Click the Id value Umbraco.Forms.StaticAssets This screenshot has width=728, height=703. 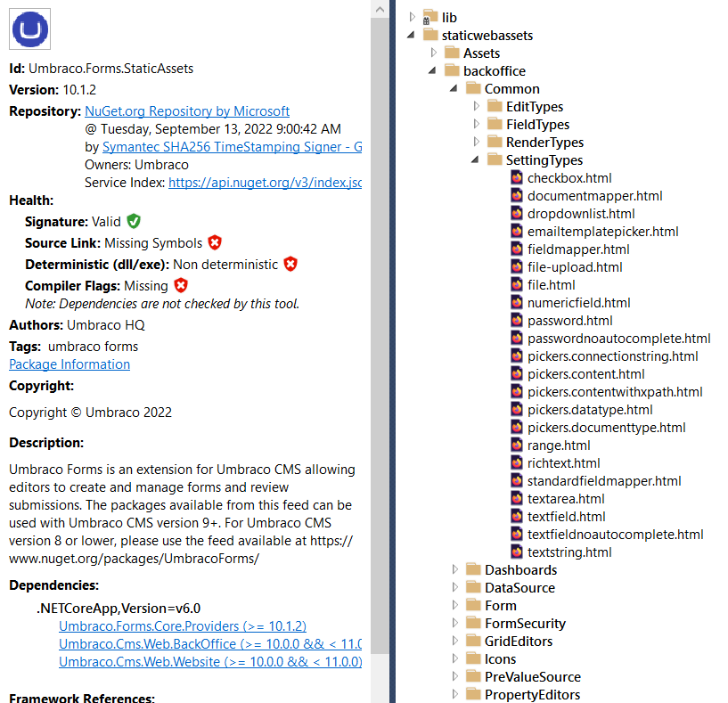[x=111, y=69]
